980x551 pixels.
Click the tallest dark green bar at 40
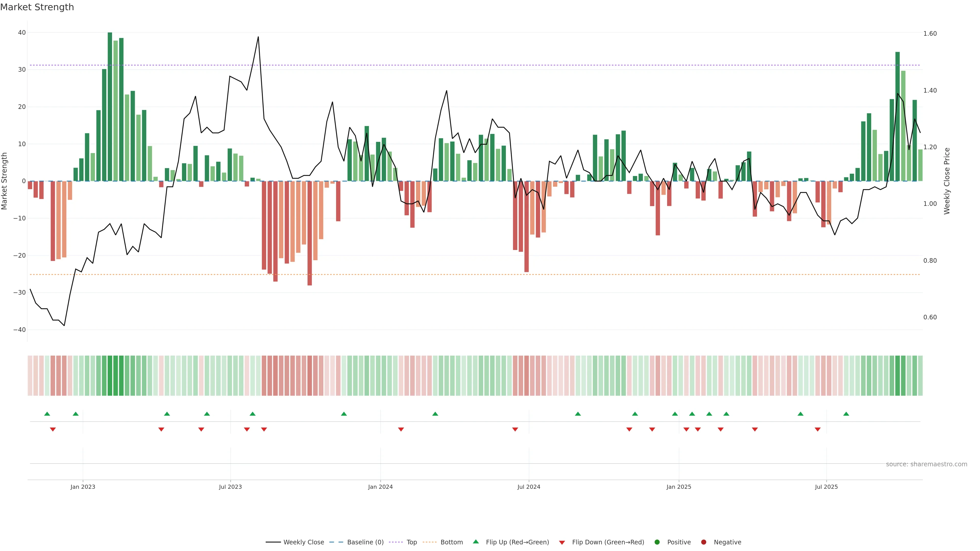pyautogui.click(x=110, y=106)
